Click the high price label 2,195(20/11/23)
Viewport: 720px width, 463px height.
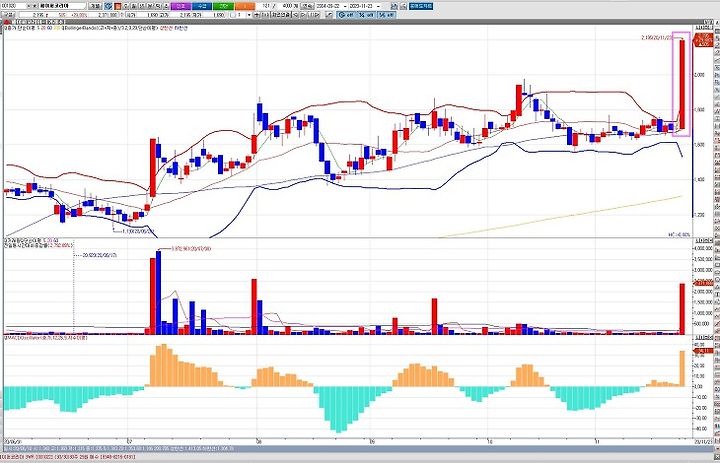point(657,37)
